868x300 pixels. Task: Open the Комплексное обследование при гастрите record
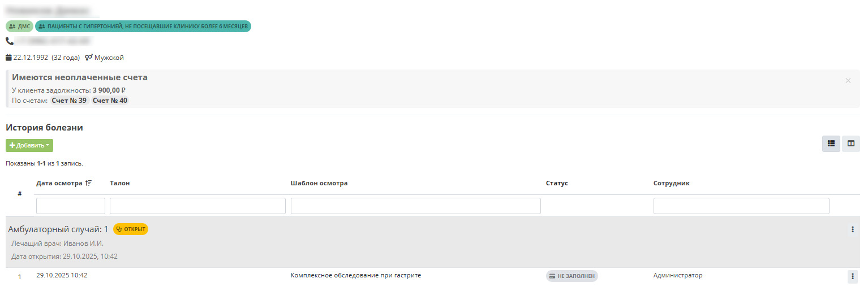[x=355, y=275]
